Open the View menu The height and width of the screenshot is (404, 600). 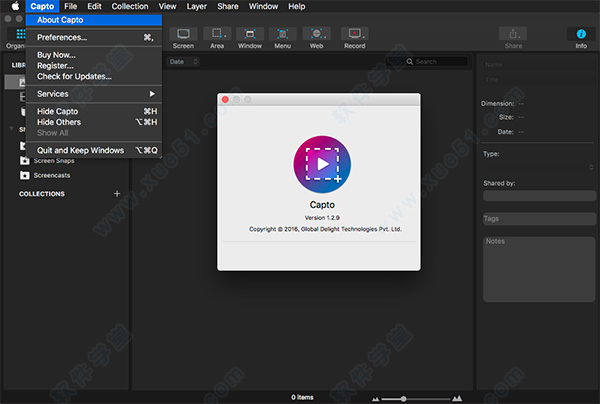pos(168,6)
